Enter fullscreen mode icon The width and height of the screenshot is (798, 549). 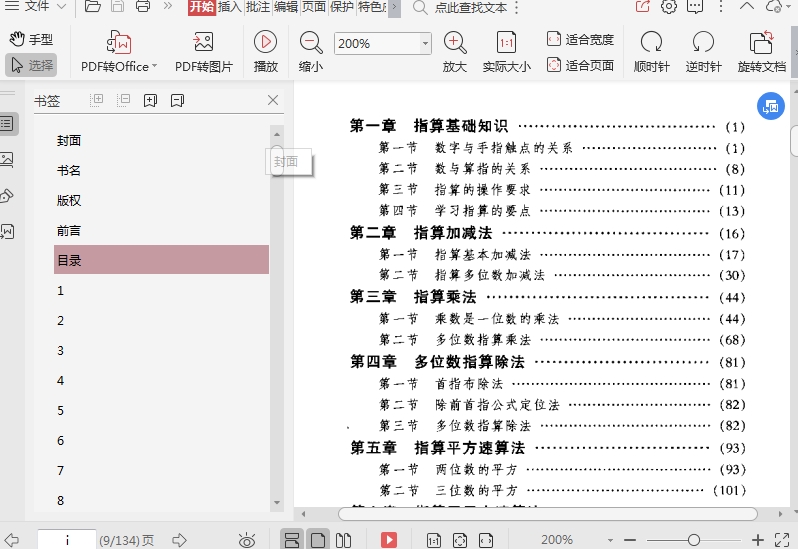pos(782,540)
